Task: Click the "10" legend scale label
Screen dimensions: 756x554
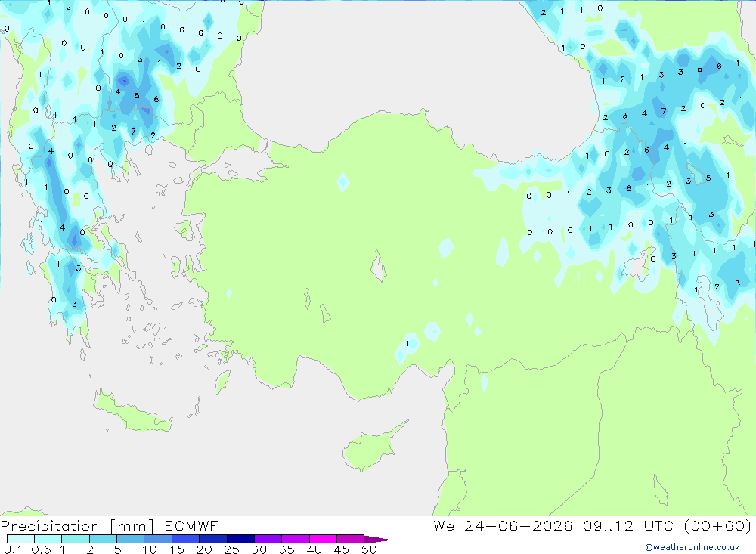Action: coord(150,549)
